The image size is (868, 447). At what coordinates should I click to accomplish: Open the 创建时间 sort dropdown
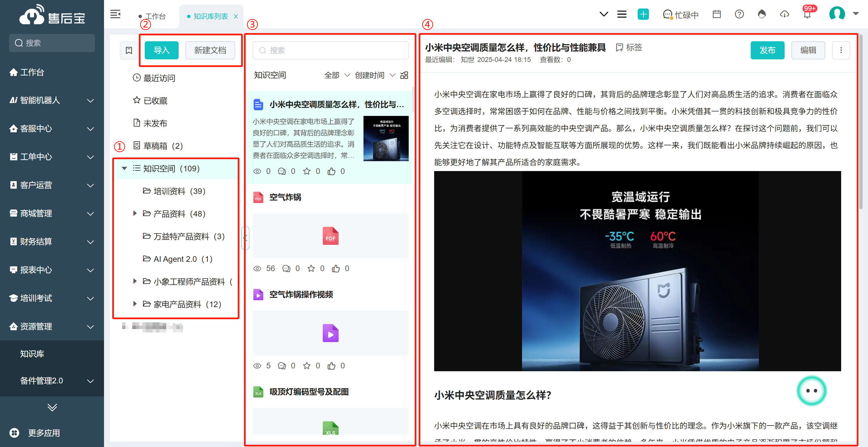click(375, 75)
